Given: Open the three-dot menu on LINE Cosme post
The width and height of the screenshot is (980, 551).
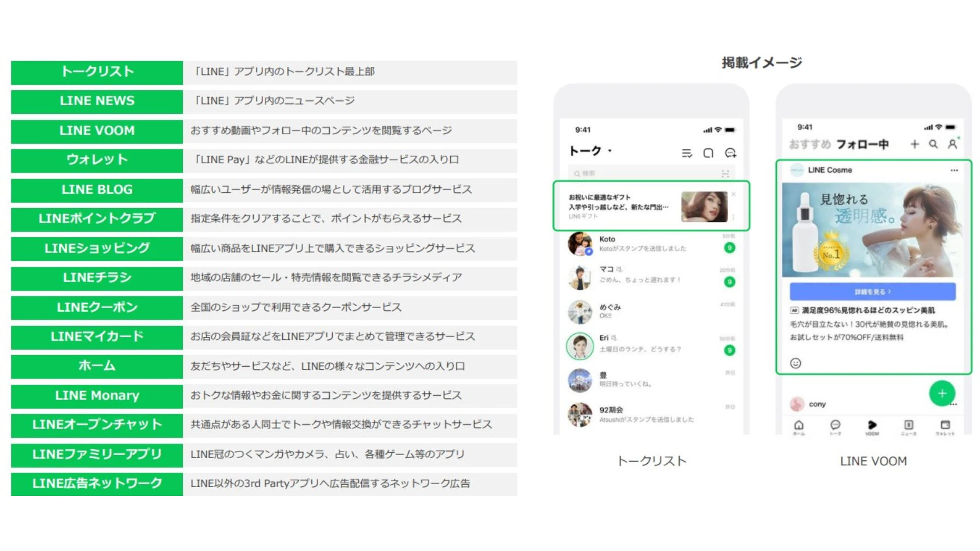Looking at the screenshot, I should [954, 170].
